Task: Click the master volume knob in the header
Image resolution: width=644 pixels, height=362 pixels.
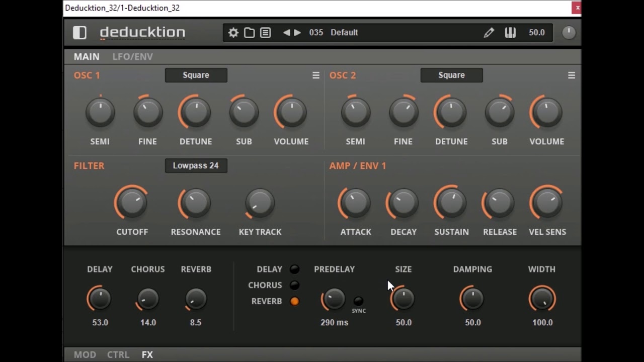Action: pyautogui.click(x=569, y=33)
